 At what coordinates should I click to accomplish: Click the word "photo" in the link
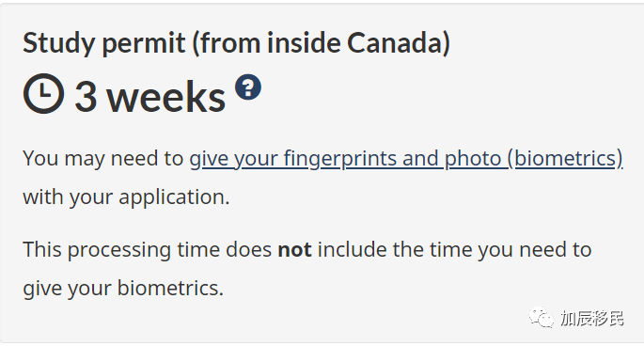tap(473, 159)
